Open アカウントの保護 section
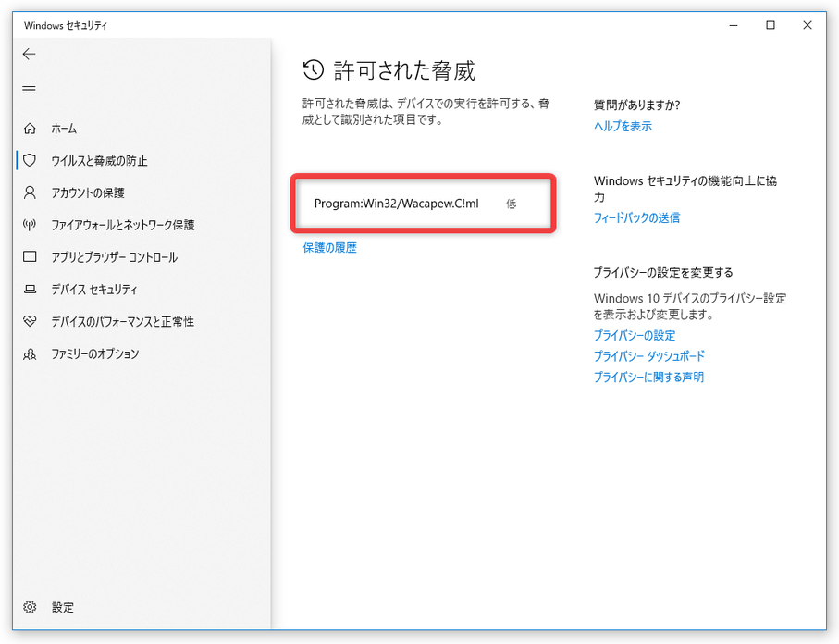839x644 pixels. pos(88,192)
